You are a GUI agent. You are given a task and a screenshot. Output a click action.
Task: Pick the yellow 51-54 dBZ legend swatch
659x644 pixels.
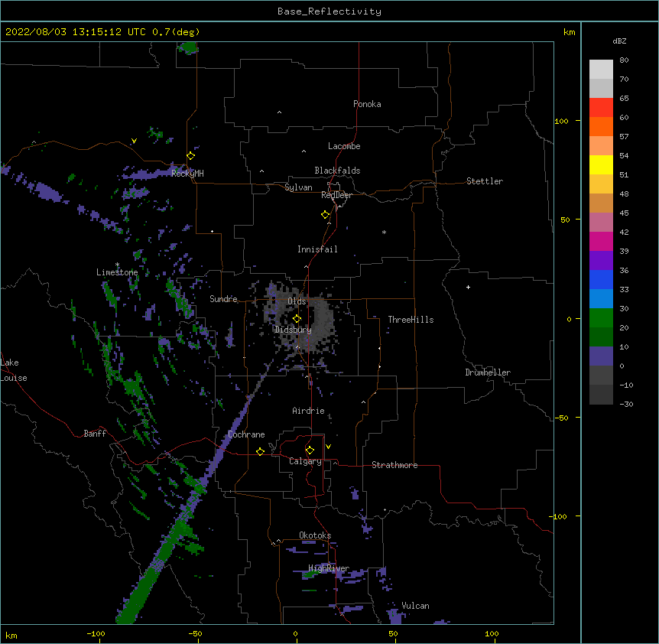coord(601,164)
